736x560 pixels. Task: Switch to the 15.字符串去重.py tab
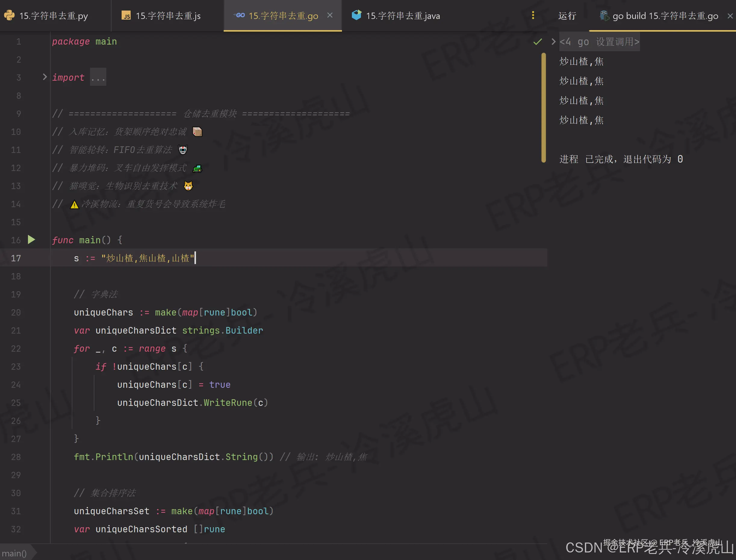(x=53, y=15)
